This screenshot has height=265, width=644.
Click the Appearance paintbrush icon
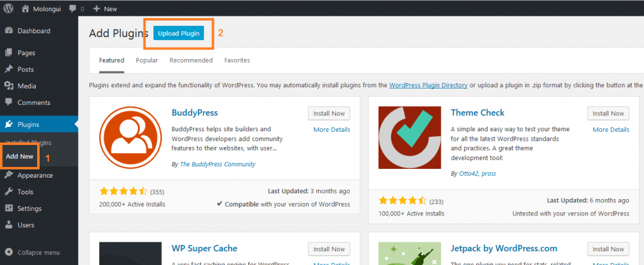tap(9, 175)
